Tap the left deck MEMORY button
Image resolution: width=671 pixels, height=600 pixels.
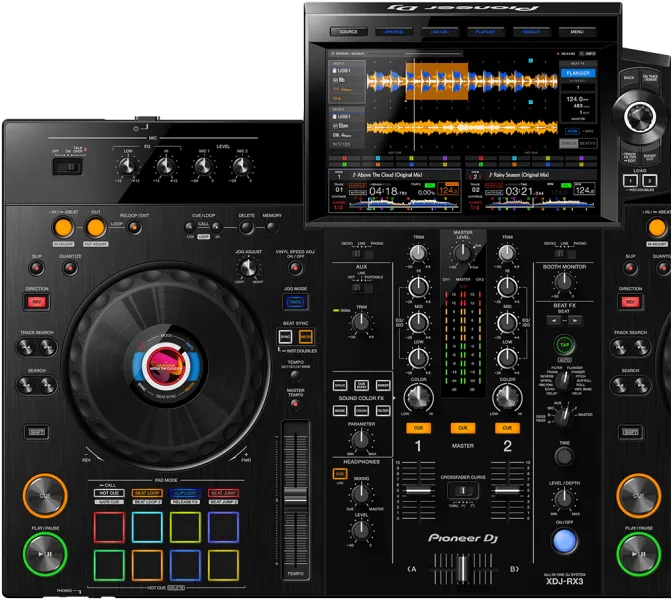click(272, 227)
